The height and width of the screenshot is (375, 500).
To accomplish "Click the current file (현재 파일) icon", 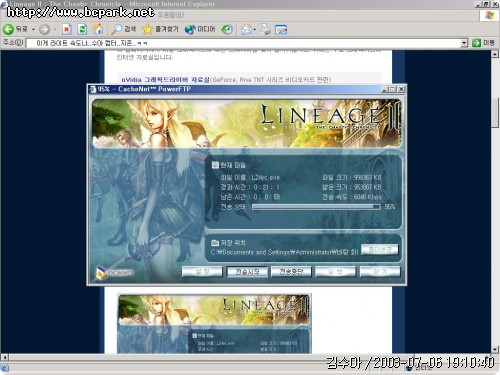I will 215,165.
